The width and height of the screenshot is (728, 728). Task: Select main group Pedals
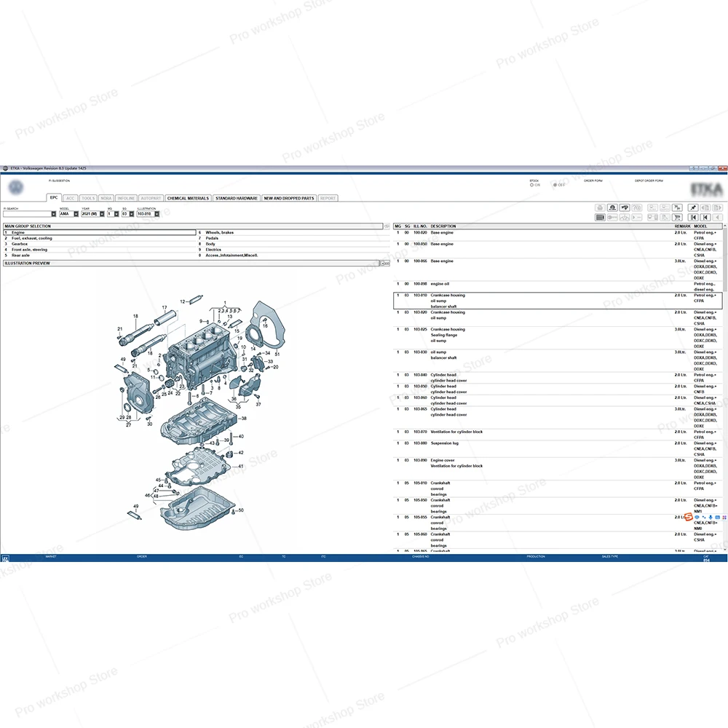[293, 238]
